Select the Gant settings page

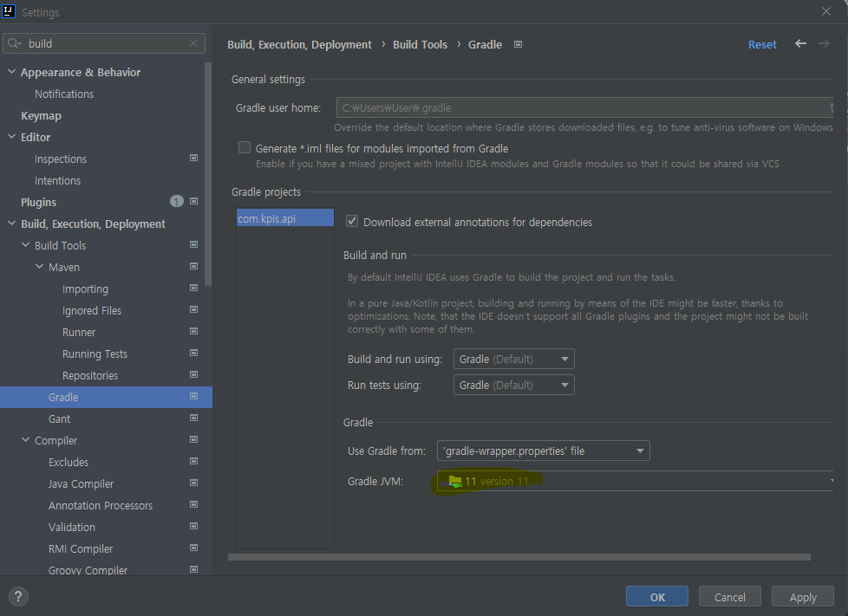[60, 418]
